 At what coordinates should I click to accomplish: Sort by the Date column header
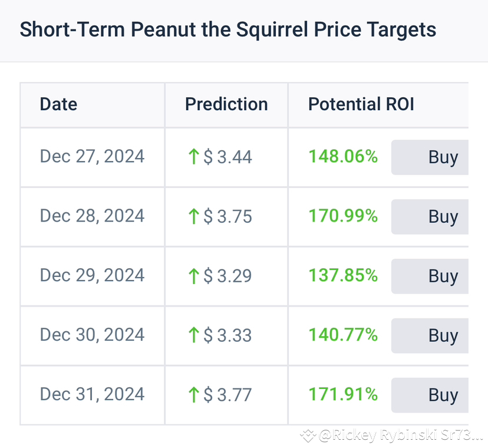click(58, 104)
